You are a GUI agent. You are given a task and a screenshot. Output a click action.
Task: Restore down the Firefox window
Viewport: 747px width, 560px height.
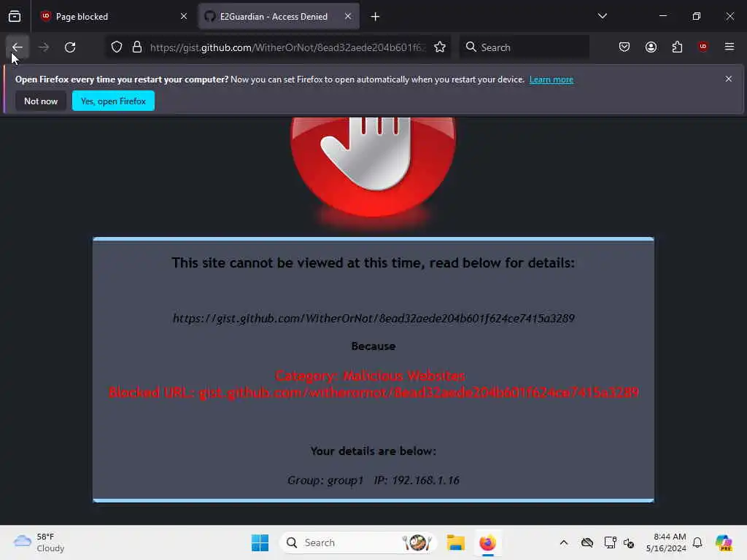tap(697, 16)
